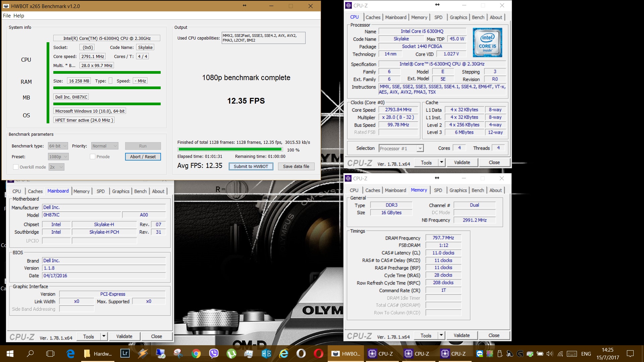This screenshot has width=644, height=362.
Task: Click the Abort / Reset button
Action: pyautogui.click(x=143, y=157)
